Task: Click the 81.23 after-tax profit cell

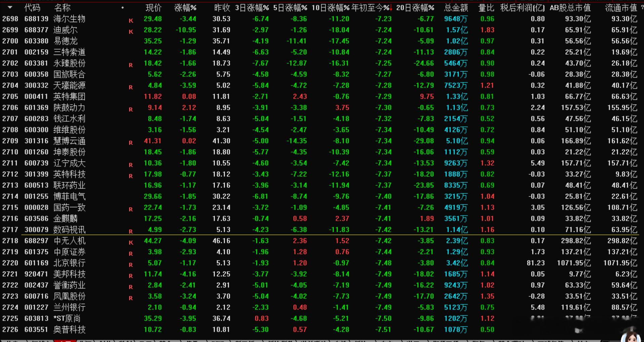Action: pyautogui.click(x=536, y=263)
